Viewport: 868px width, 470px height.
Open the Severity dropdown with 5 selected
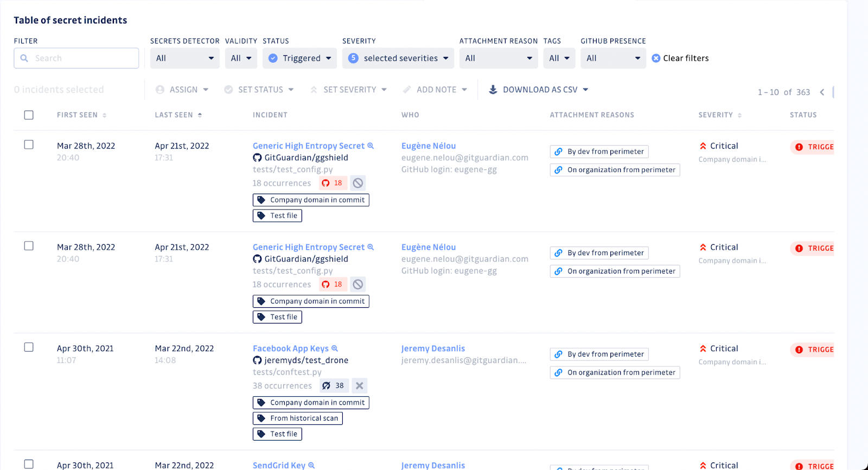tap(398, 58)
